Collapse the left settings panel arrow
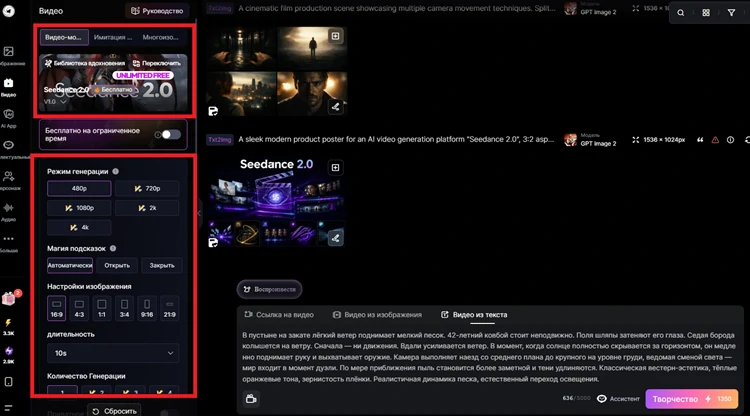 pos(199,213)
